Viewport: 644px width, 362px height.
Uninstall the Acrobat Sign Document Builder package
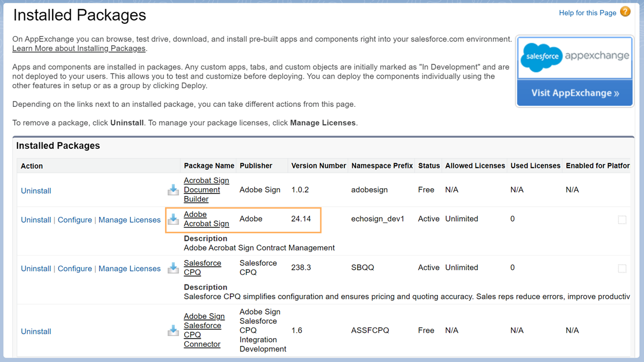point(36,191)
